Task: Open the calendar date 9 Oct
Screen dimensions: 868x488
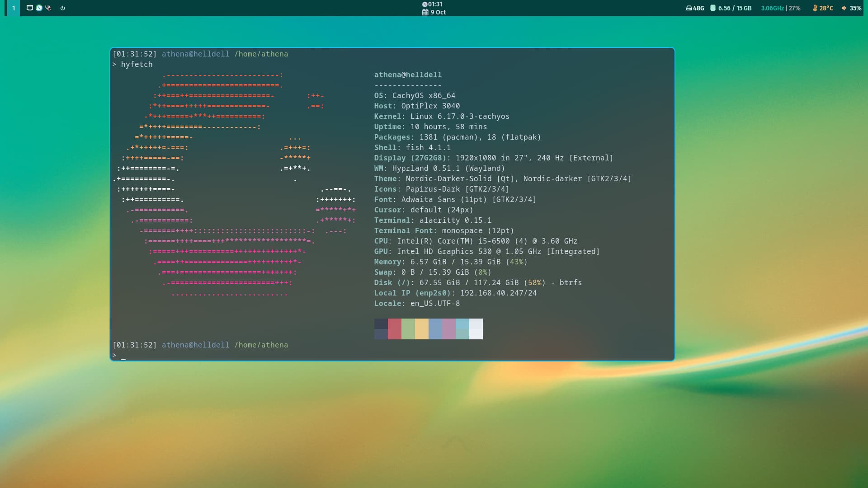Action: (x=434, y=12)
